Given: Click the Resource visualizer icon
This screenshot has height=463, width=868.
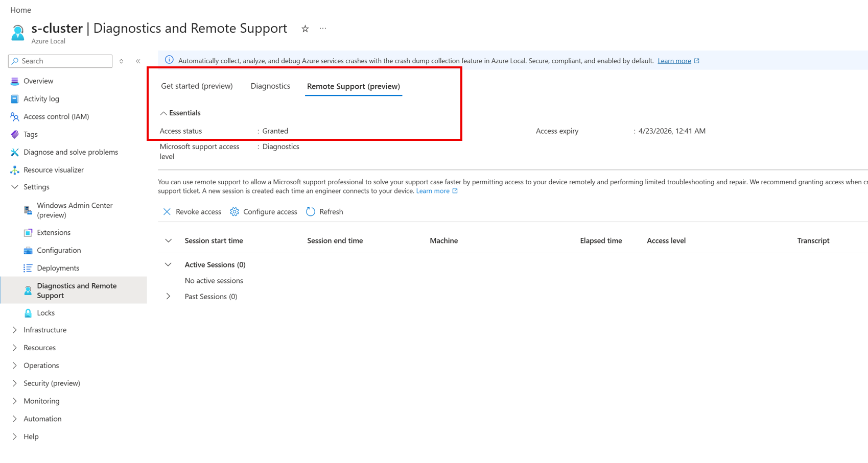Looking at the screenshot, I should click(15, 170).
